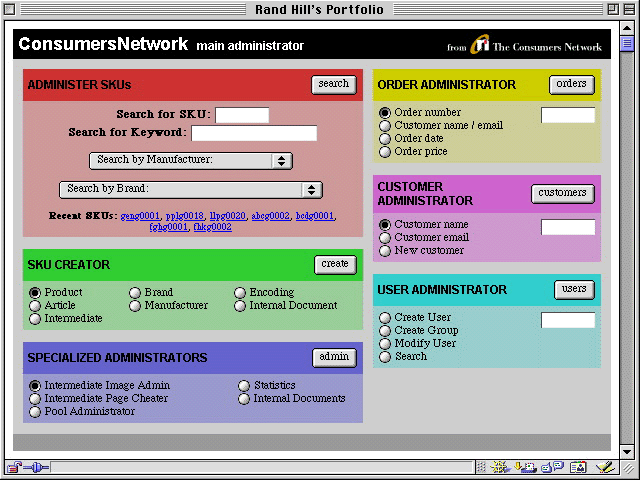Image resolution: width=640 pixels, height=480 pixels.
Task: Click the User Administrator text field
Action: 568,320
